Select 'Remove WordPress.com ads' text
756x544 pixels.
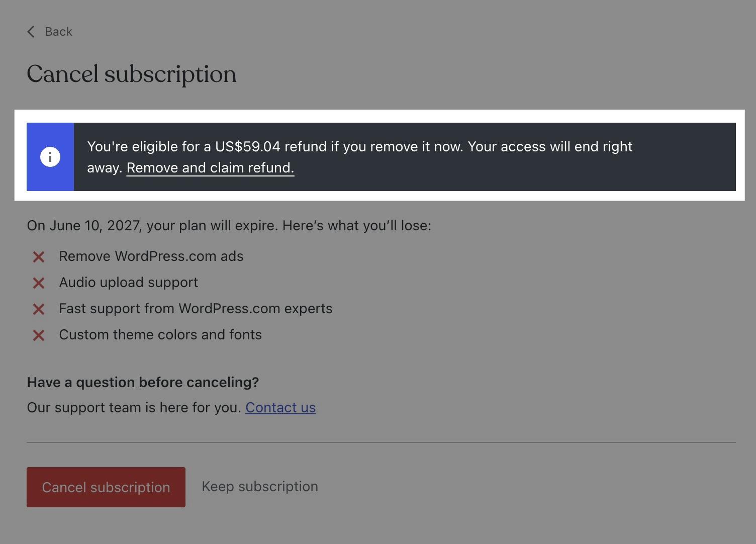151,256
